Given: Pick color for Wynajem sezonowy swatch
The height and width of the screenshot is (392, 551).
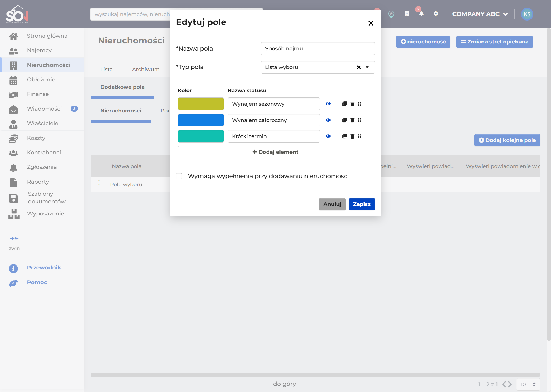Looking at the screenshot, I should [x=201, y=104].
